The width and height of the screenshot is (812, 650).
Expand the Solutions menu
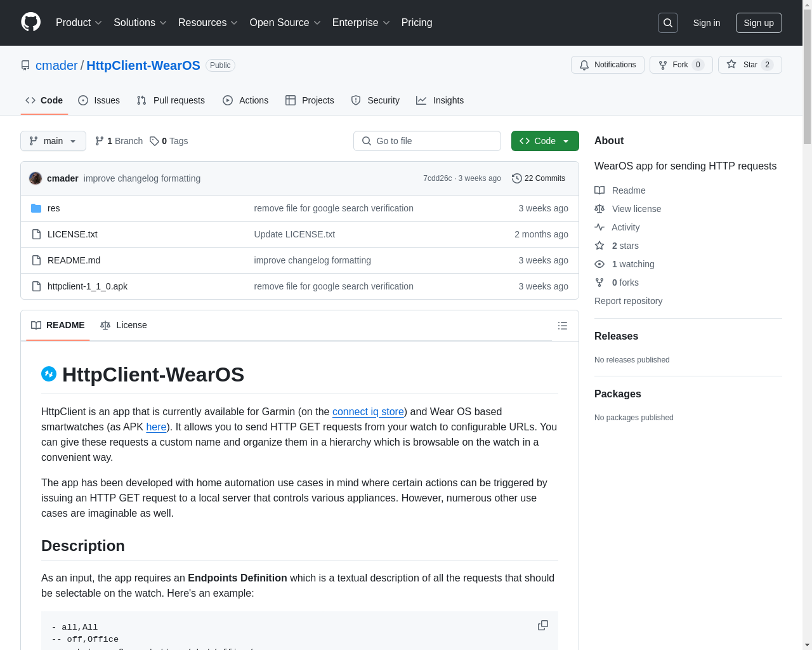[140, 23]
